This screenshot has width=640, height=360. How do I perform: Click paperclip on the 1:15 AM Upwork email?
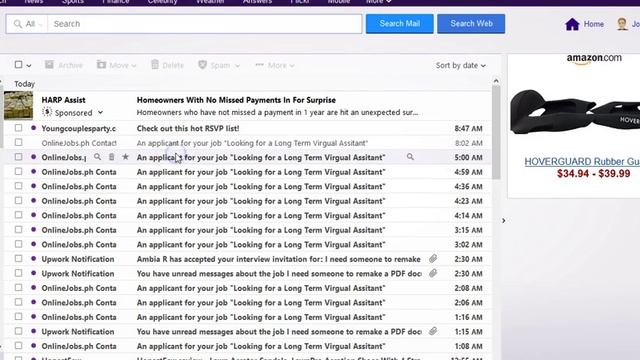click(433, 331)
